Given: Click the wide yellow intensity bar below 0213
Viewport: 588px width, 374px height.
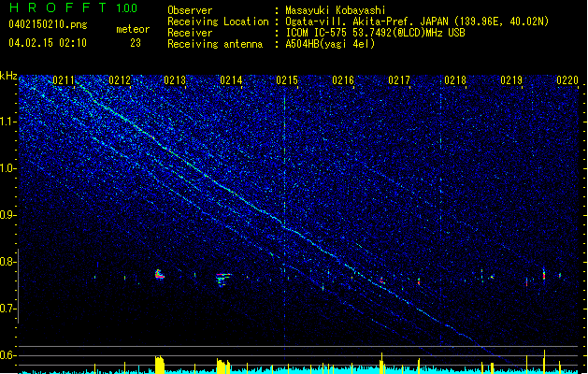Looking at the screenshot, I should [160, 365].
